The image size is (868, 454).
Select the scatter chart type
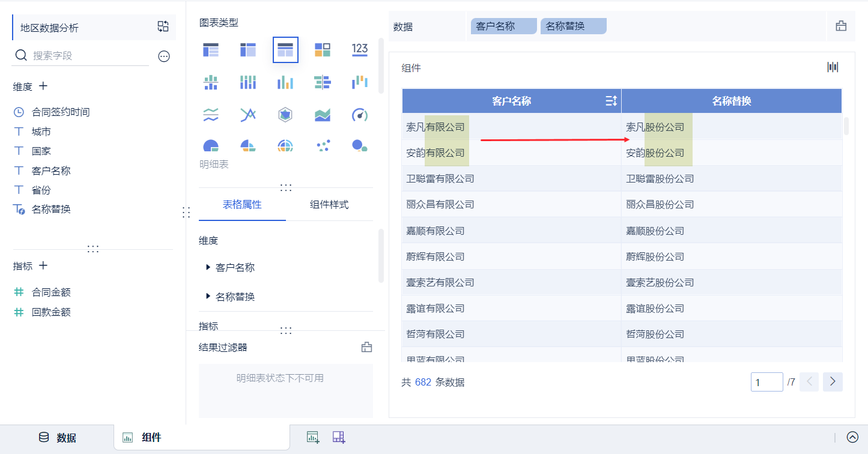(x=323, y=145)
